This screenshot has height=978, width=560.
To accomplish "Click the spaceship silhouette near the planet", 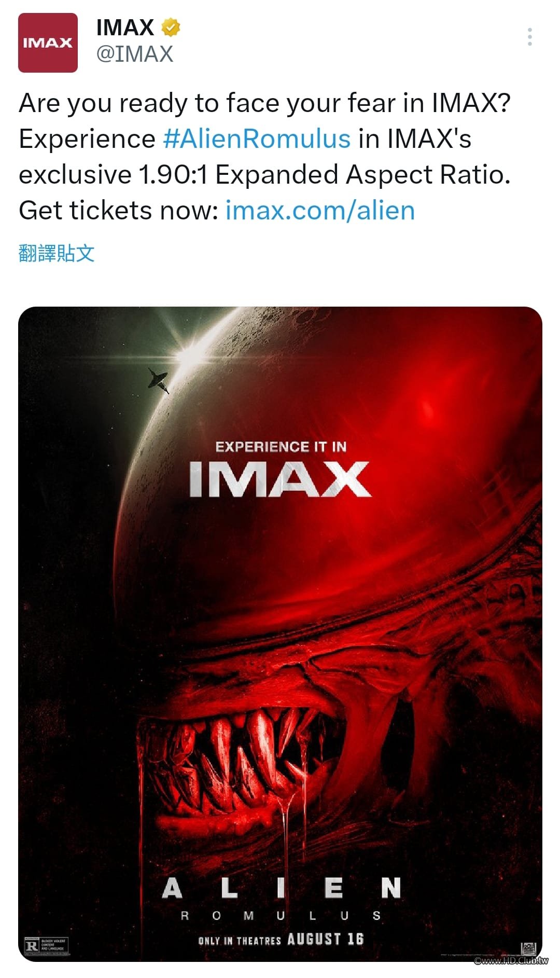I will click(158, 380).
